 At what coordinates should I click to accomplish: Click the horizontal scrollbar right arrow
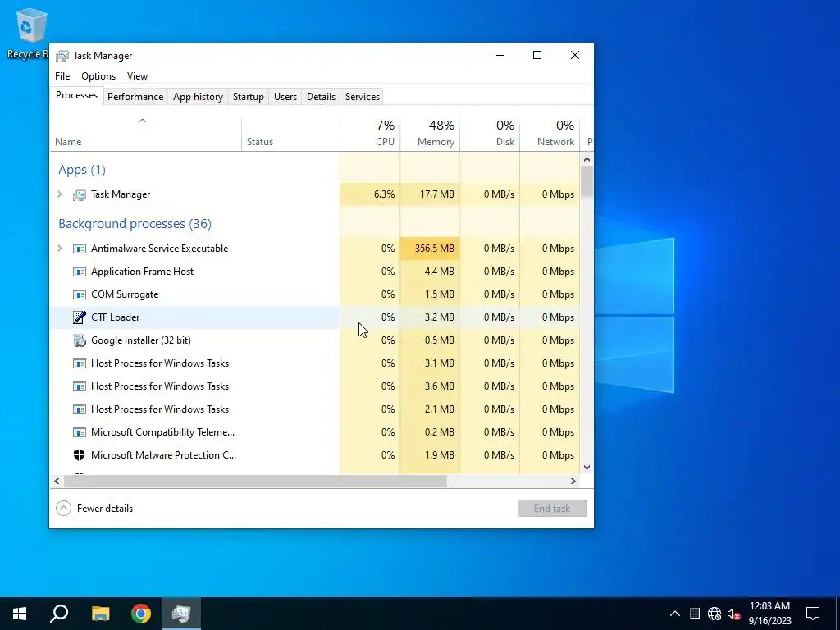(573, 481)
